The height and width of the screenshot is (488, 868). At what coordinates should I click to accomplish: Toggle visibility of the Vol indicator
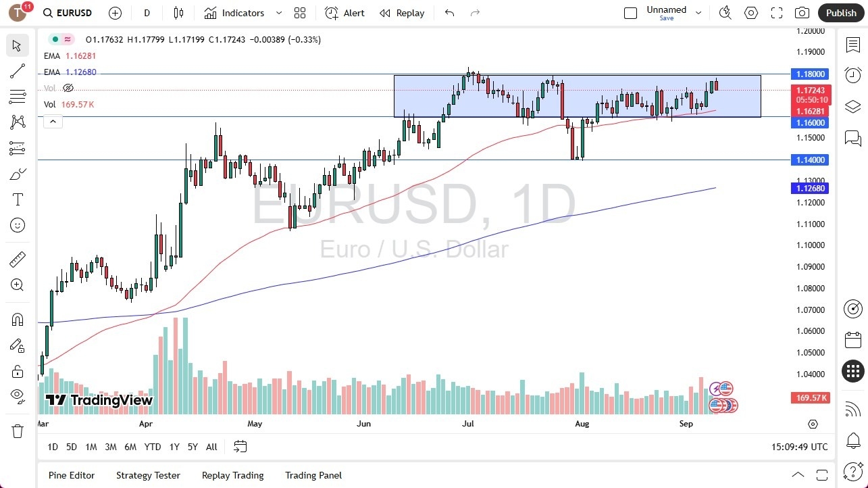point(68,88)
